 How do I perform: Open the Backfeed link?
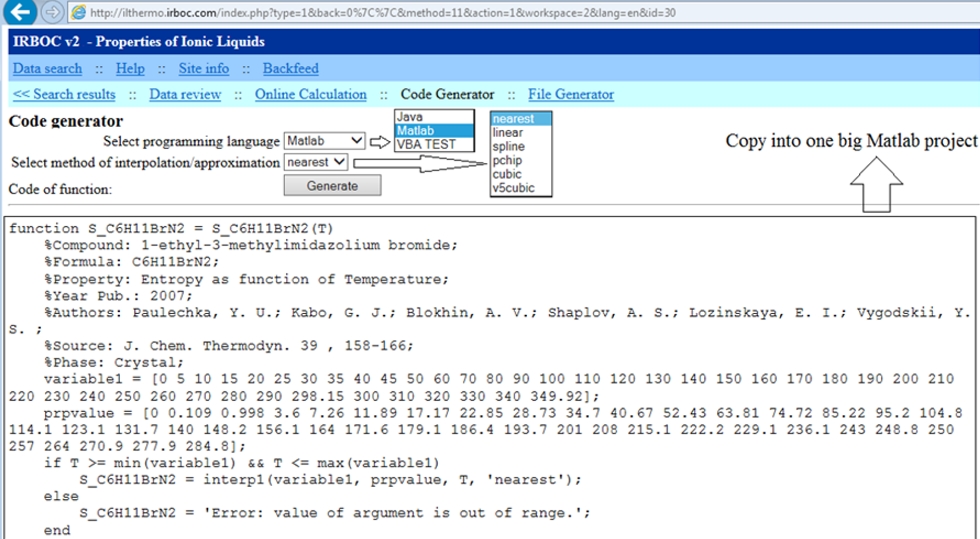pos(291,68)
